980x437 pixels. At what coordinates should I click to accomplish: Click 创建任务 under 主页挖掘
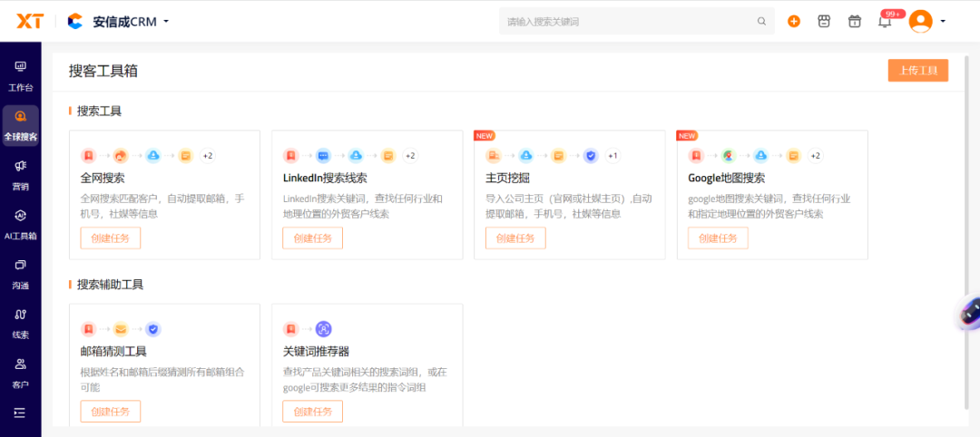point(515,238)
